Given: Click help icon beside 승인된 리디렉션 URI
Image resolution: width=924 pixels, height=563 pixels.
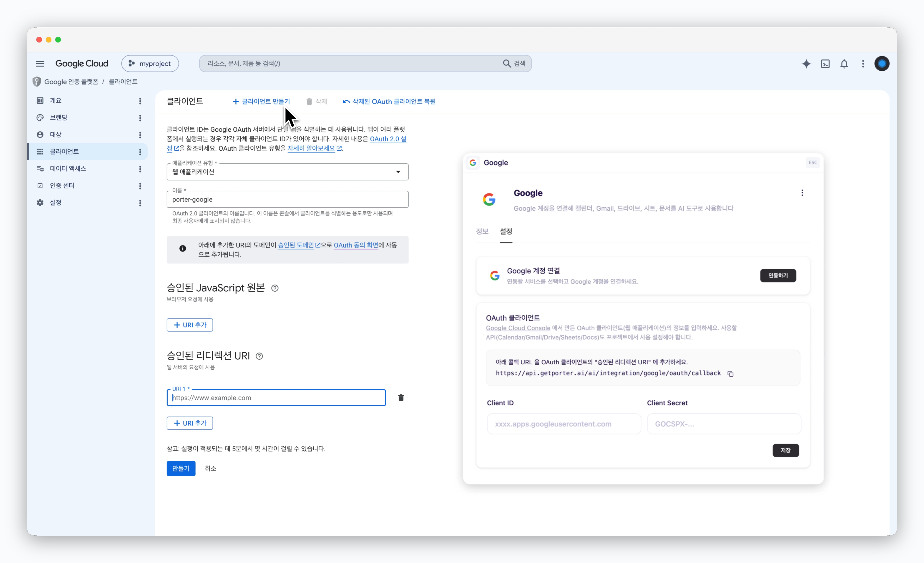Looking at the screenshot, I should point(259,356).
